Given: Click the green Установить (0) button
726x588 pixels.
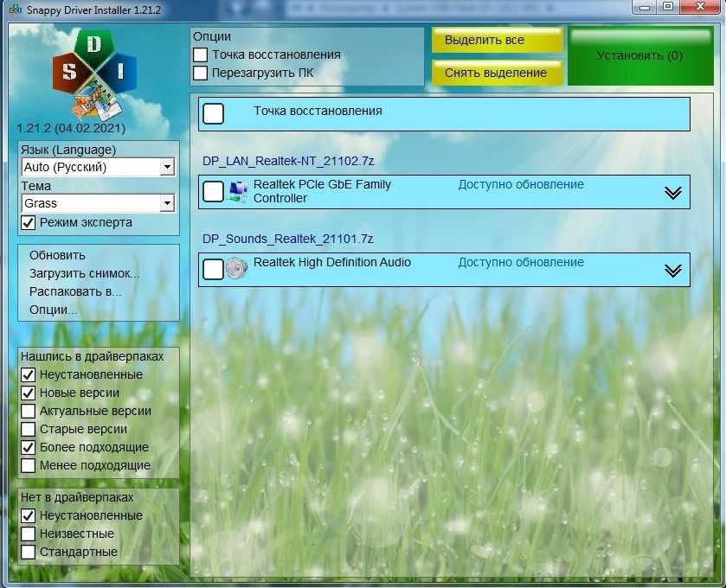Looking at the screenshot, I should (x=639, y=56).
